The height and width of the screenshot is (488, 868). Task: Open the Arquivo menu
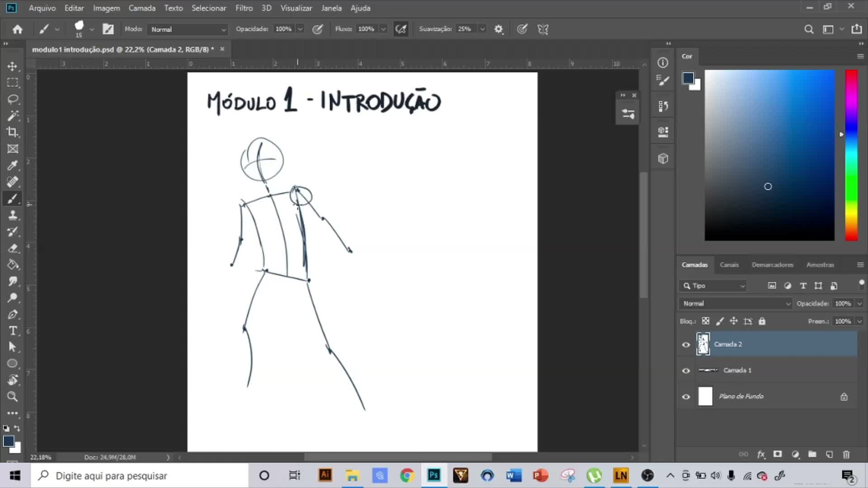tap(42, 8)
